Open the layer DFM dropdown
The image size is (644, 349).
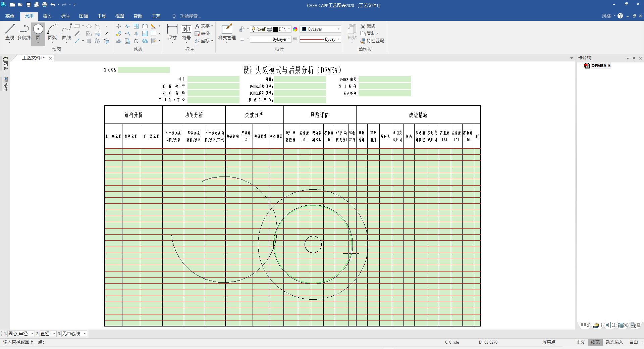tap(289, 29)
